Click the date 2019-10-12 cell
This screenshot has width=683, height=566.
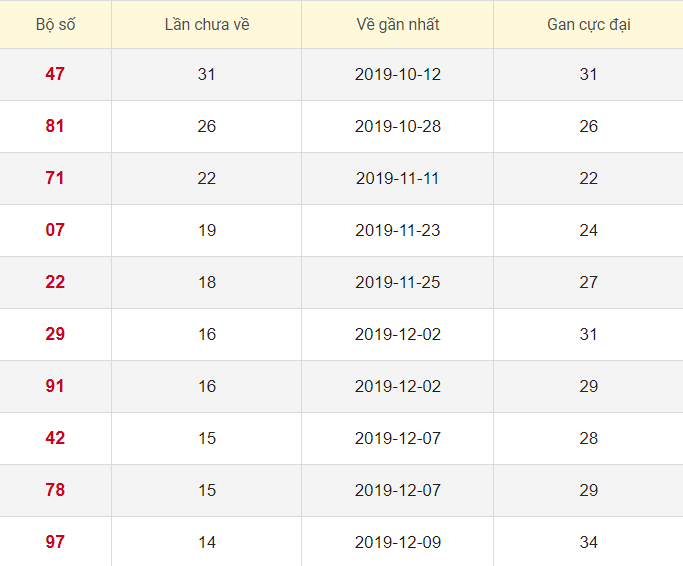pos(397,74)
